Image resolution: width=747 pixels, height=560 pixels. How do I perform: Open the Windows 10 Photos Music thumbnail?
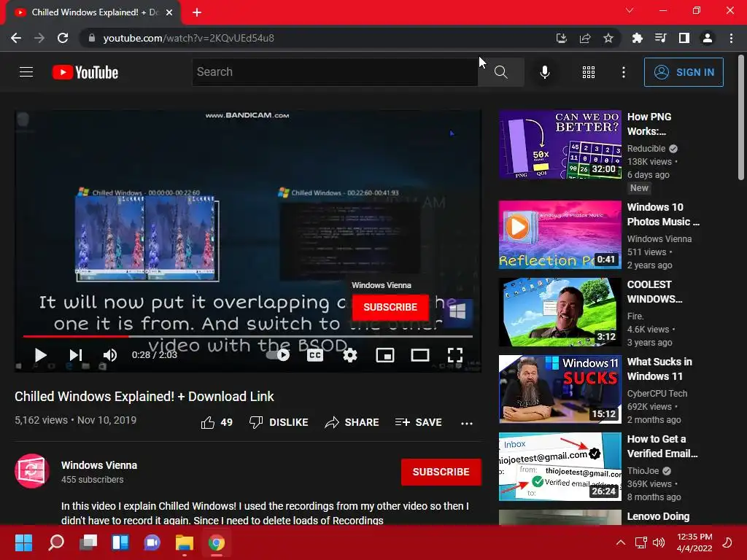[560, 235]
